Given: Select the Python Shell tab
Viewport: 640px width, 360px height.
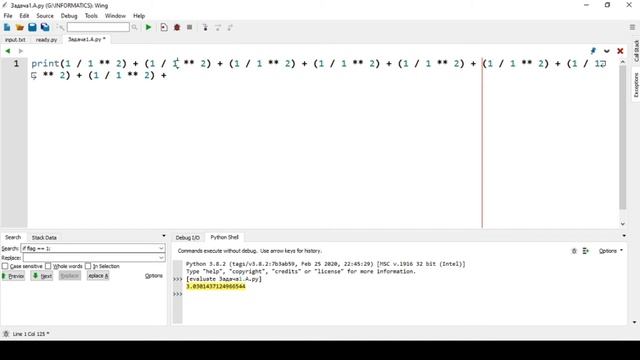Looking at the screenshot, I should [x=224, y=237].
